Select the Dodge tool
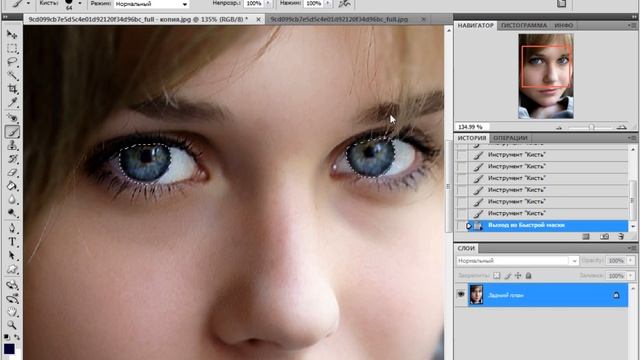The height and width of the screenshot is (360, 640). click(x=12, y=213)
